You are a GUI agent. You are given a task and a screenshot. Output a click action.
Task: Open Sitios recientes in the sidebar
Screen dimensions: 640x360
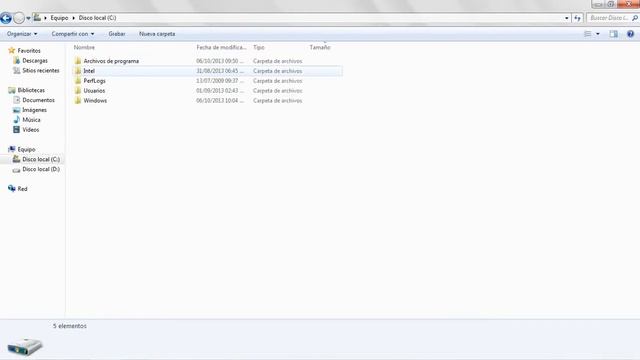(x=41, y=70)
